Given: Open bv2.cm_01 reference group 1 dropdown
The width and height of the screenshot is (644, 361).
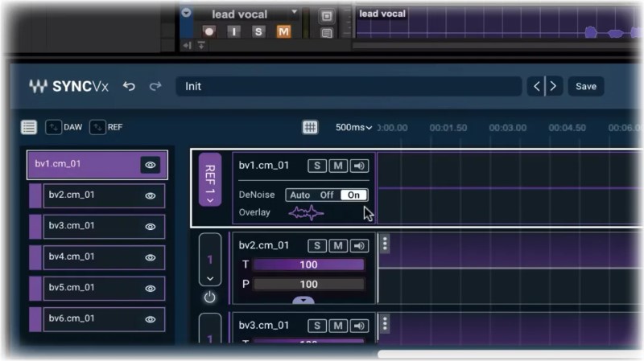Looking at the screenshot, I should pos(210,259).
